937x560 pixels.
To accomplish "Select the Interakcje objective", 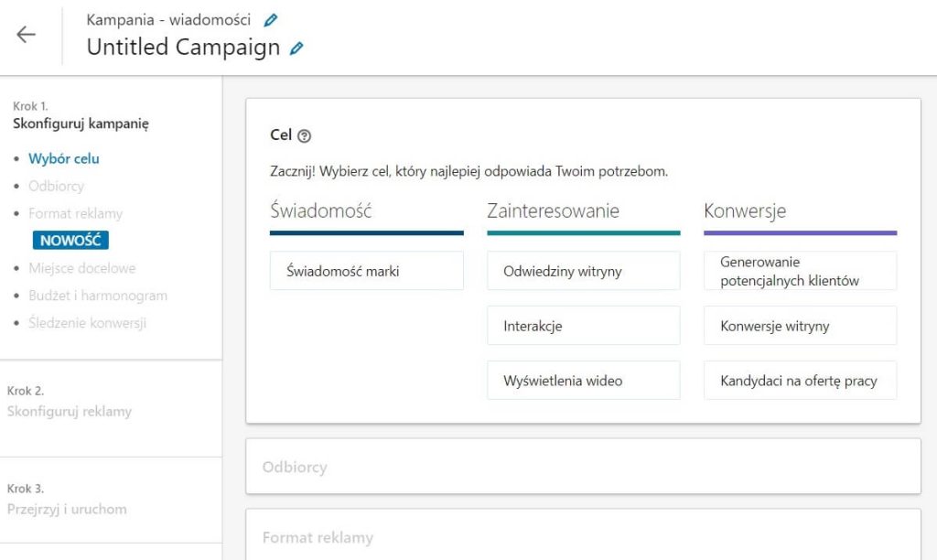I will [583, 326].
